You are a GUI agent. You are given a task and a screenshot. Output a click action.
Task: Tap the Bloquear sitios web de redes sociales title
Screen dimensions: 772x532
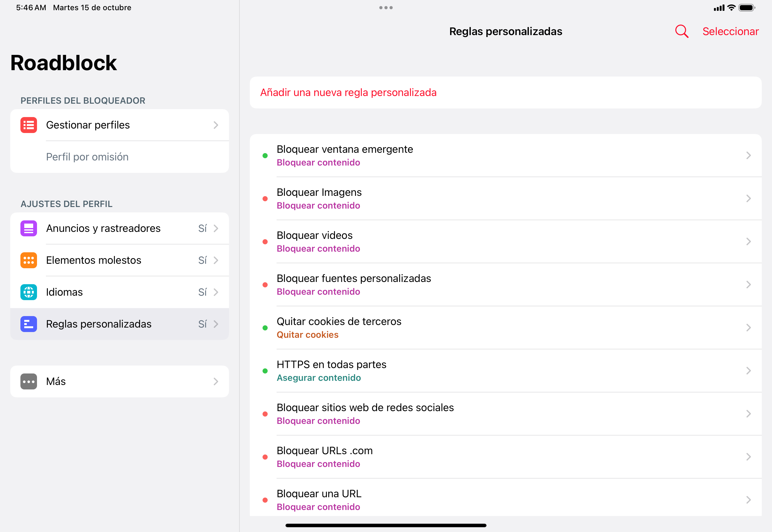point(365,407)
